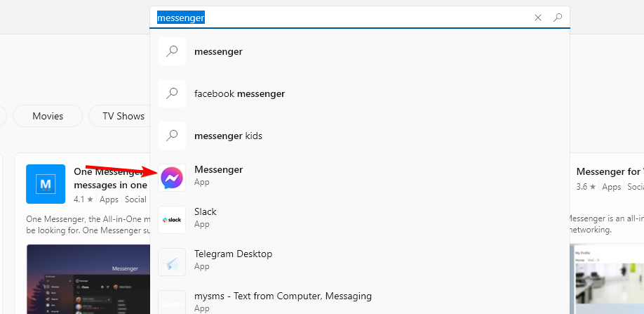Click the 'Apps' tag on One Messenger card
The image size is (644, 314).
(x=109, y=199)
